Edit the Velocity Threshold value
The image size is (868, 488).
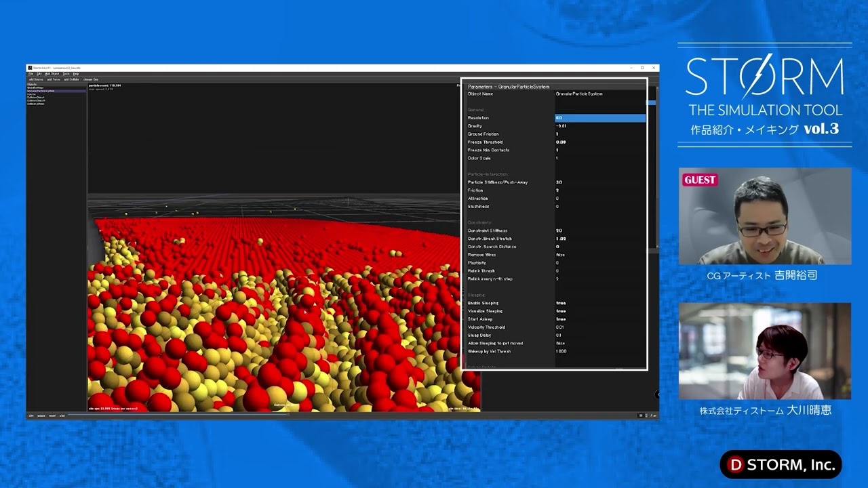tap(599, 327)
